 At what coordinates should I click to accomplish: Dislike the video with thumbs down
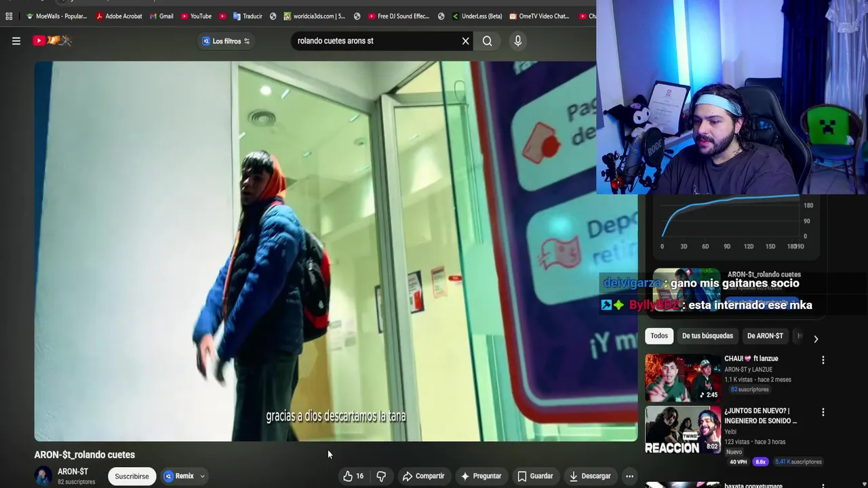tap(381, 476)
